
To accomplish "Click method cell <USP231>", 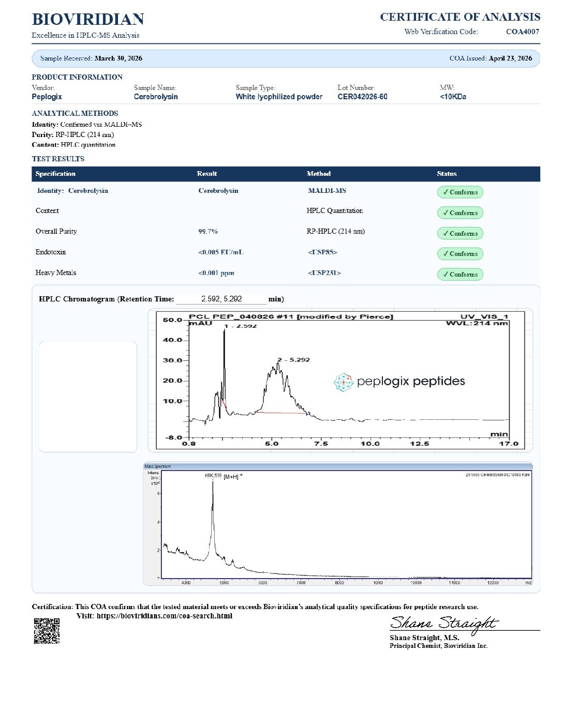I will point(324,273).
